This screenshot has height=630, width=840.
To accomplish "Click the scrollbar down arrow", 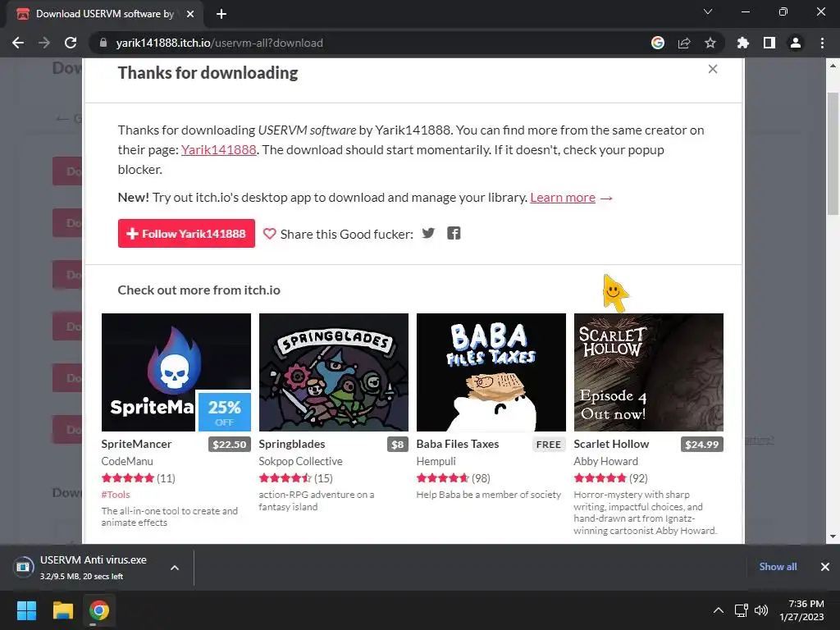I will (833, 536).
